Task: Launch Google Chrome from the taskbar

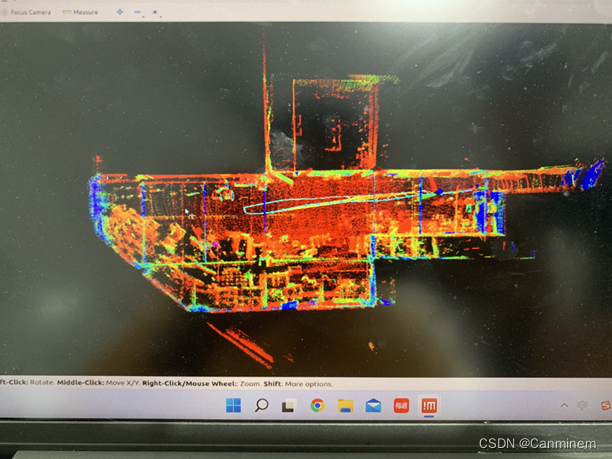Action: (317, 406)
